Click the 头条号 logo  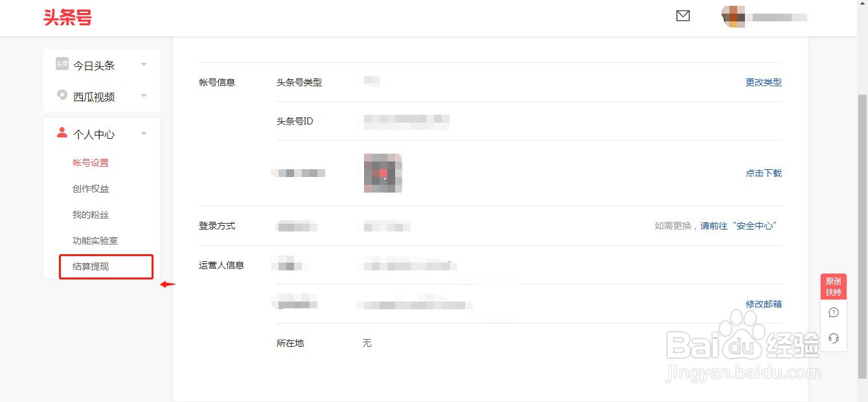coord(67,18)
